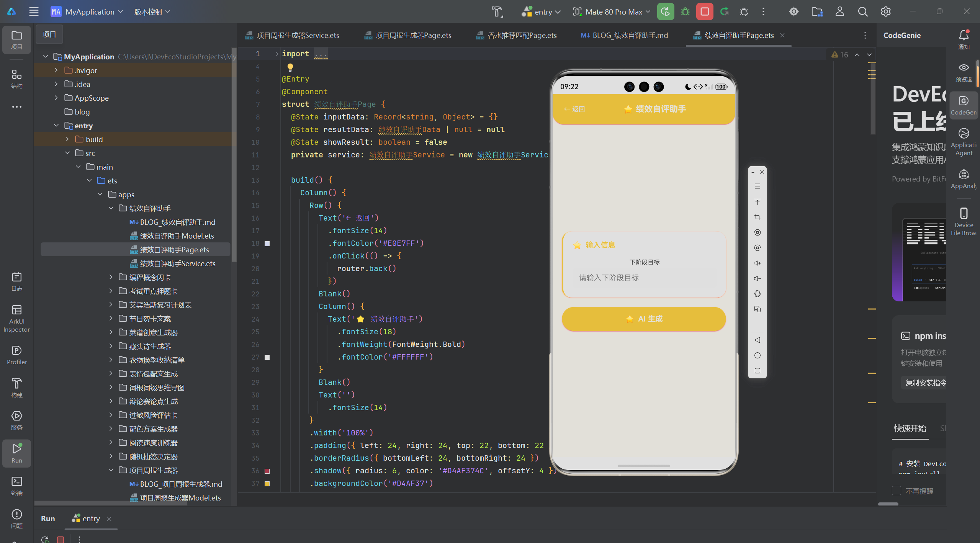Increase the emulator volume
The width and height of the screenshot is (980, 543).
pyautogui.click(x=757, y=263)
